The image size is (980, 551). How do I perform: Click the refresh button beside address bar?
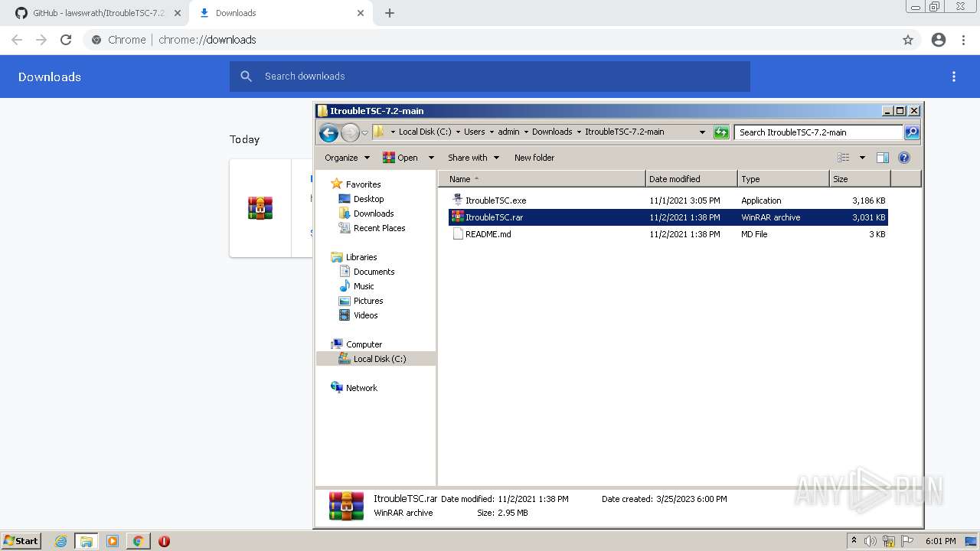[721, 132]
